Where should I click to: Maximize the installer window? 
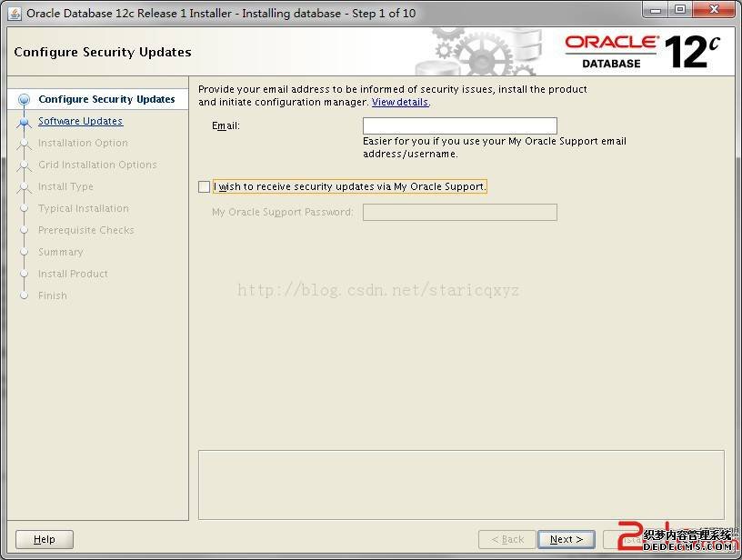679,10
